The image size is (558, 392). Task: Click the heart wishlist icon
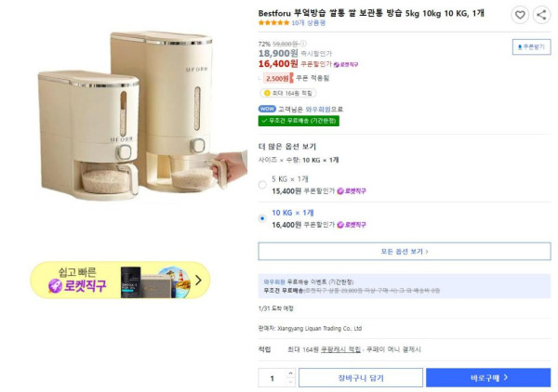[521, 14]
